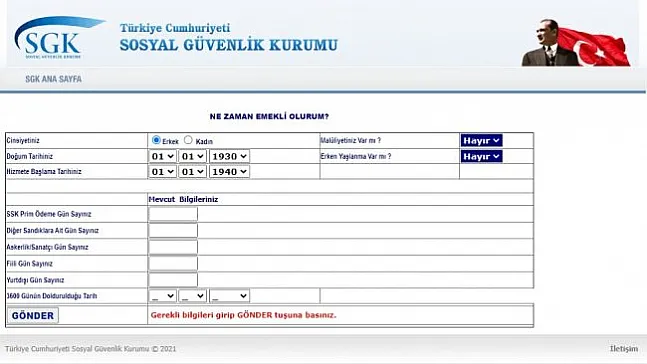Focus the SSK Prim Ödeme Gün Sayınız field
The image size is (647, 364).
pos(173,214)
